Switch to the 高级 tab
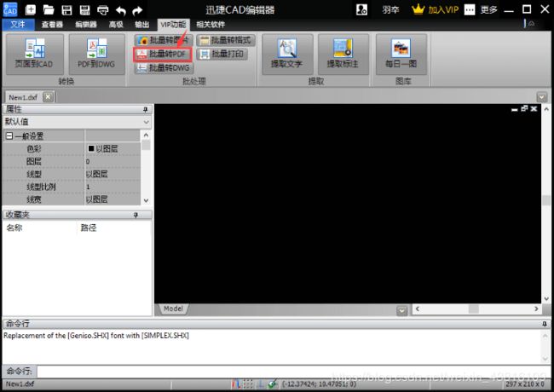This screenshot has height=392, width=554. pyautogui.click(x=116, y=25)
